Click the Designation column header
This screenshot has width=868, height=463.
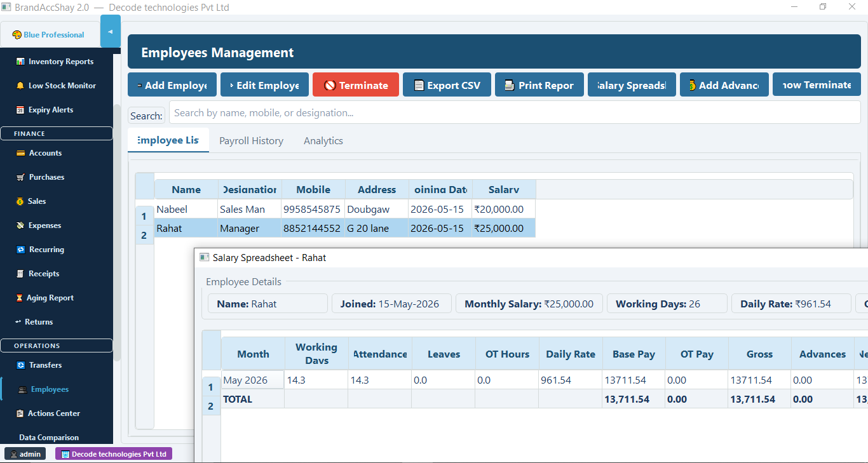pos(250,189)
